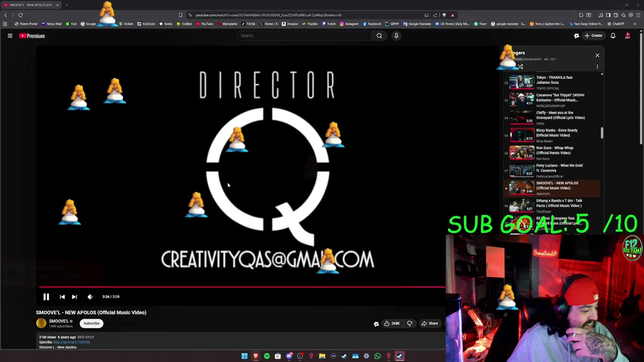Select Bizzy Banks - Extra Sturdy video
The image size is (644, 362).
(552, 135)
